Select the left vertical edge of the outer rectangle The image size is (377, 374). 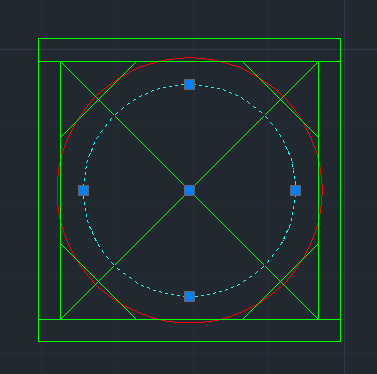tap(39, 190)
